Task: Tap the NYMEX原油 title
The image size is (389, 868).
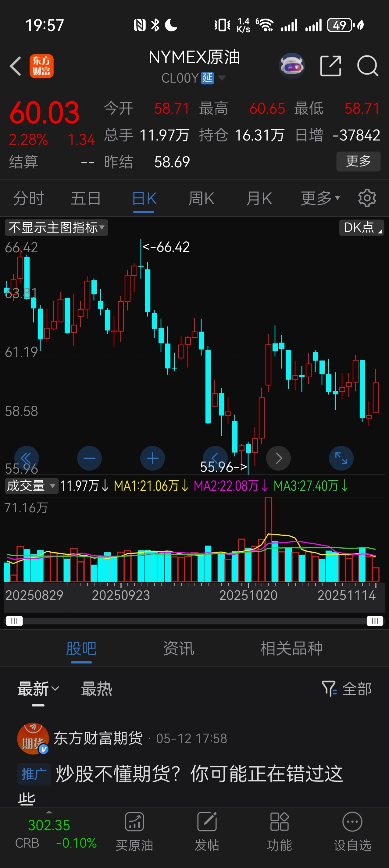Action: coord(194,57)
